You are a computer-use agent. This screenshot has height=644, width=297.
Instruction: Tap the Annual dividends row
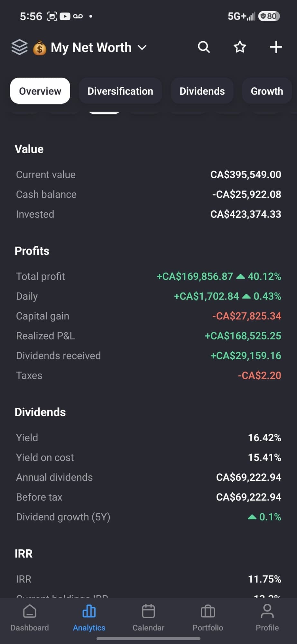pos(148,477)
